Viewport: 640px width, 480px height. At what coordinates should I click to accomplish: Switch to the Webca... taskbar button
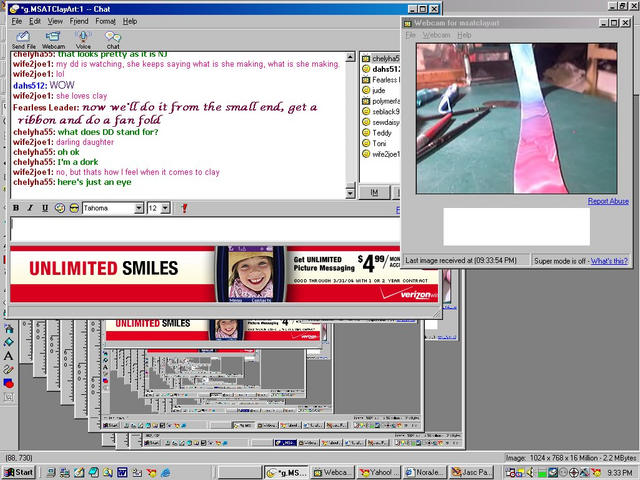(x=332, y=473)
